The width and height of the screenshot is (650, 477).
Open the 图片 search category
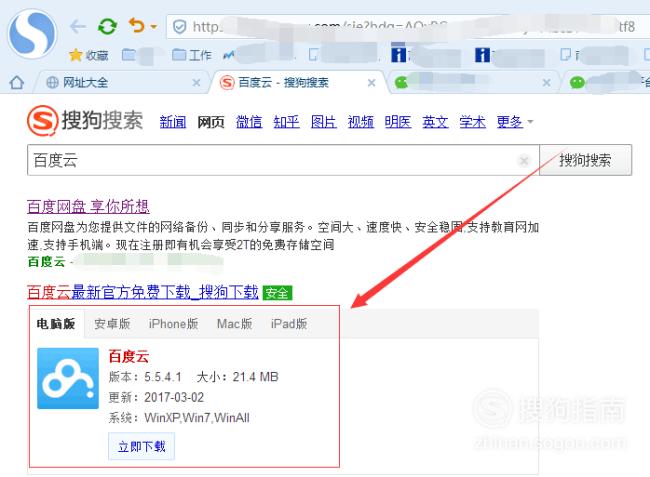pos(324,122)
